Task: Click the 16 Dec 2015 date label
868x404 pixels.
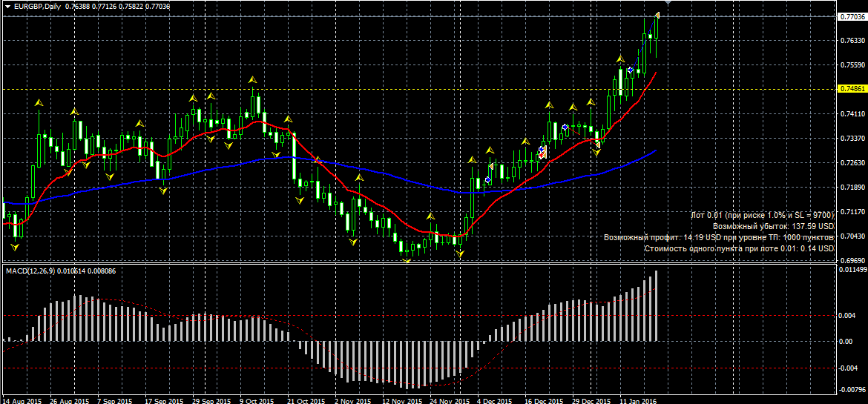Action: coord(544,400)
